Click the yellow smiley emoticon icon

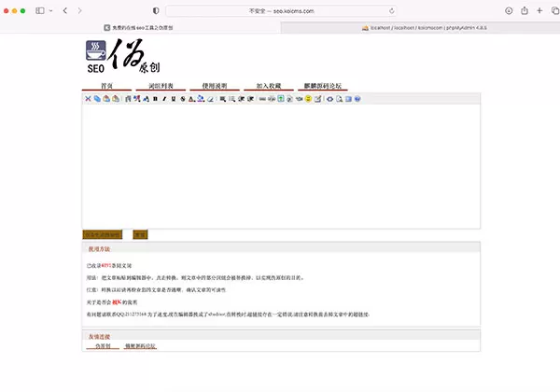pos(308,99)
